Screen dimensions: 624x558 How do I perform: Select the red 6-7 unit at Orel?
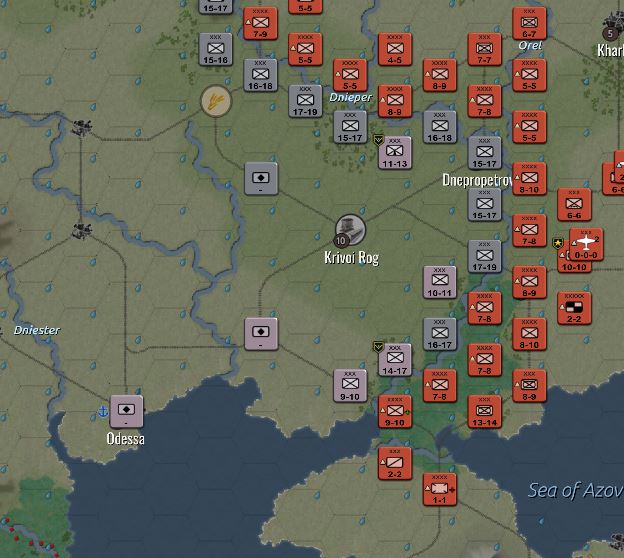point(529,23)
